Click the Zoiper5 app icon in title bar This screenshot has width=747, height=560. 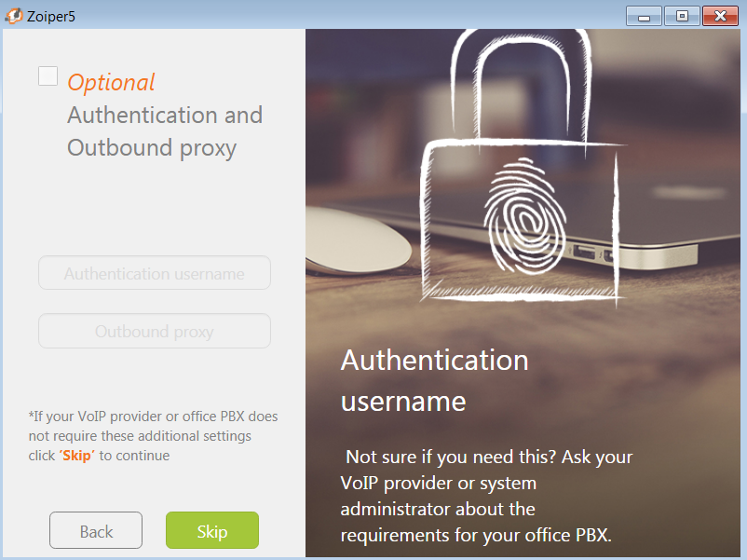click(14, 16)
